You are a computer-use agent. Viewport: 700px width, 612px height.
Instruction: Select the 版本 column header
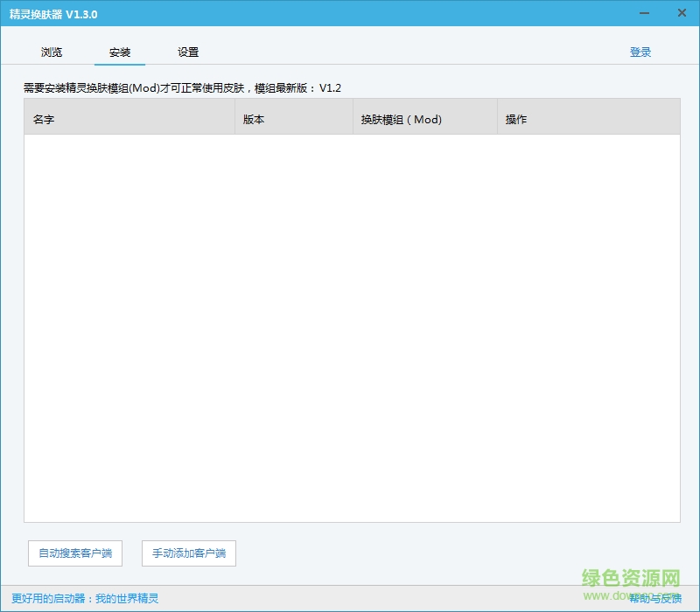(252, 117)
